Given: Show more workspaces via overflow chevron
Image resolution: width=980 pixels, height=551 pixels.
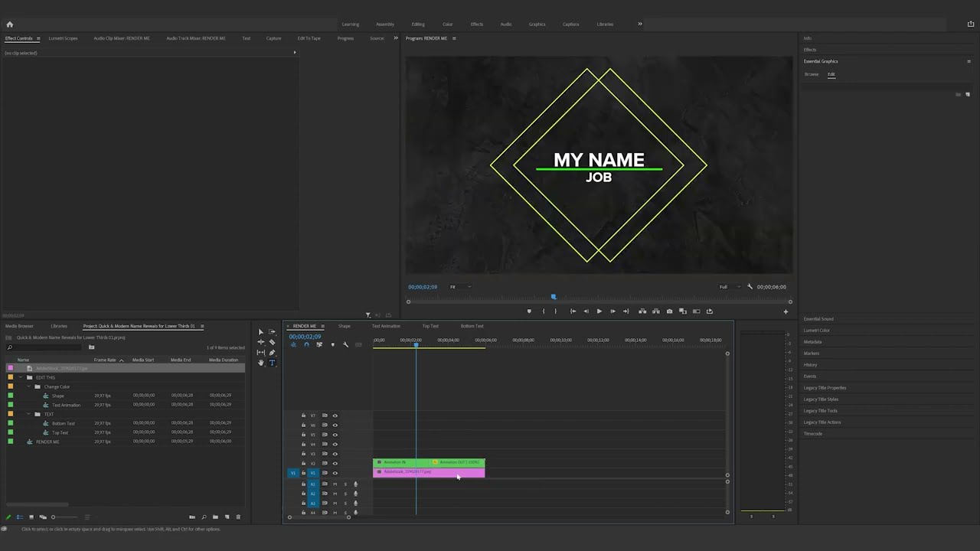Looking at the screenshot, I should (640, 24).
